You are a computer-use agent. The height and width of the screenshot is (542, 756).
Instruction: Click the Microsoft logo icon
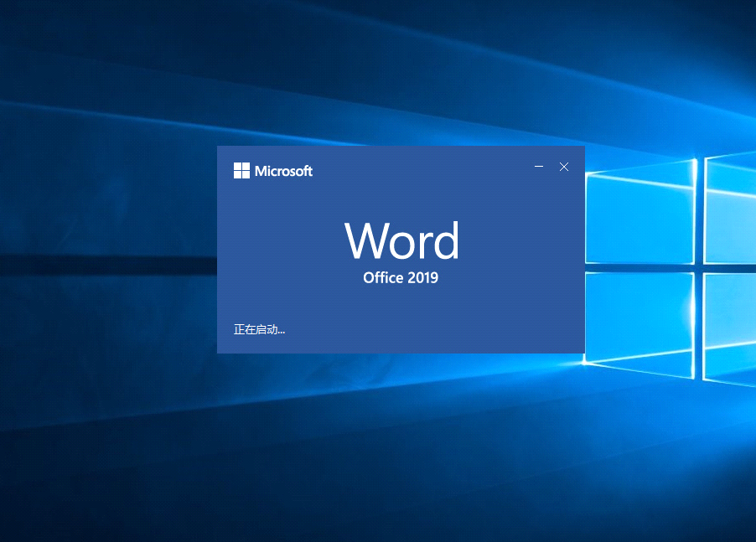(241, 171)
